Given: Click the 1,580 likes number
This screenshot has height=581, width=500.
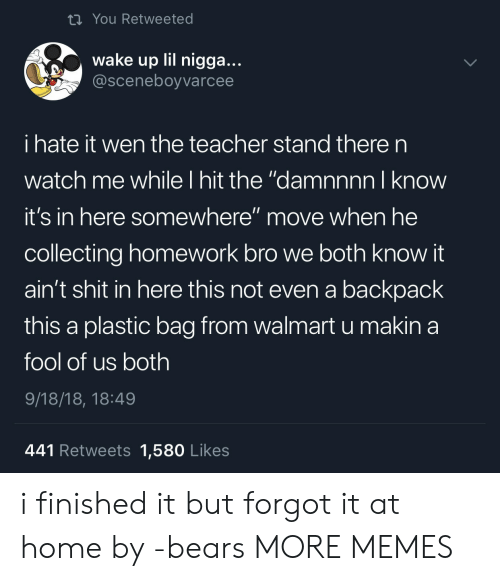Looking at the screenshot, I should click(162, 451).
